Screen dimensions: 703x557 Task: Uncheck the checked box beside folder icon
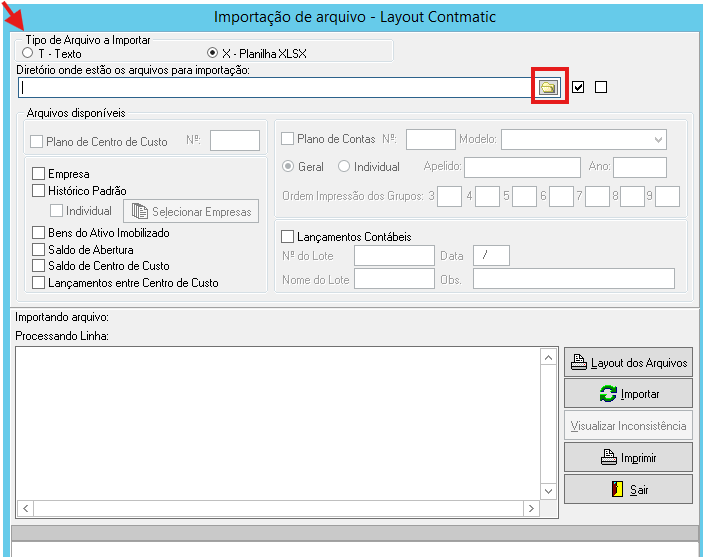[578, 87]
